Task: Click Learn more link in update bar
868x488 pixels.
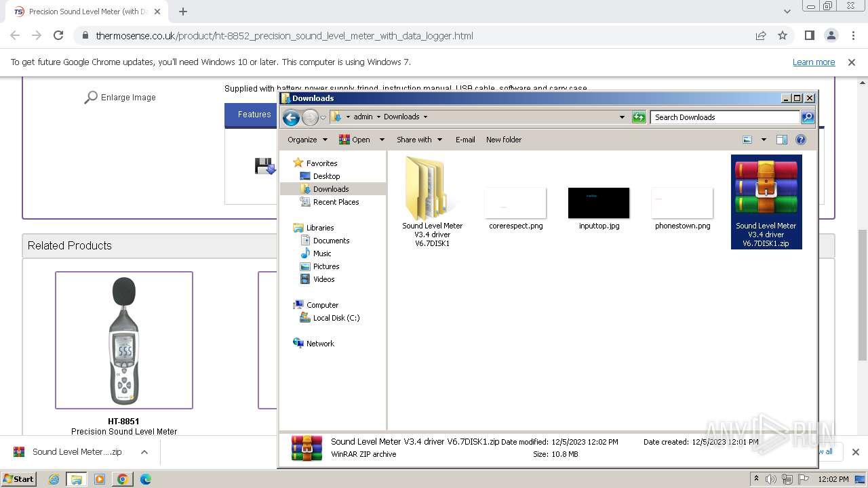Action: [814, 62]
